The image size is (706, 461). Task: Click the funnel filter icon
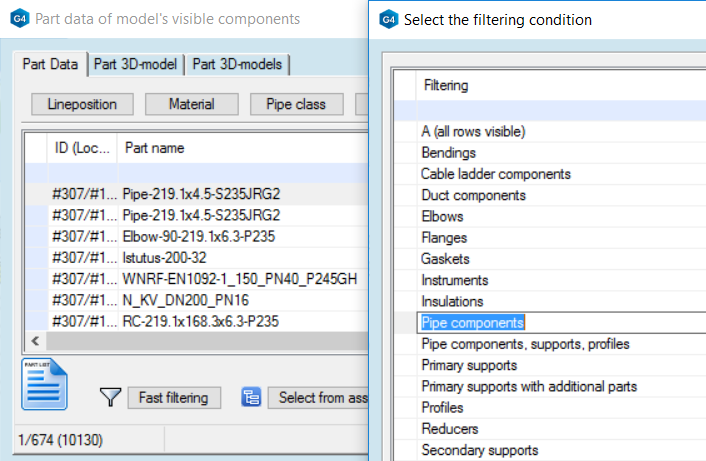[110, 398]
